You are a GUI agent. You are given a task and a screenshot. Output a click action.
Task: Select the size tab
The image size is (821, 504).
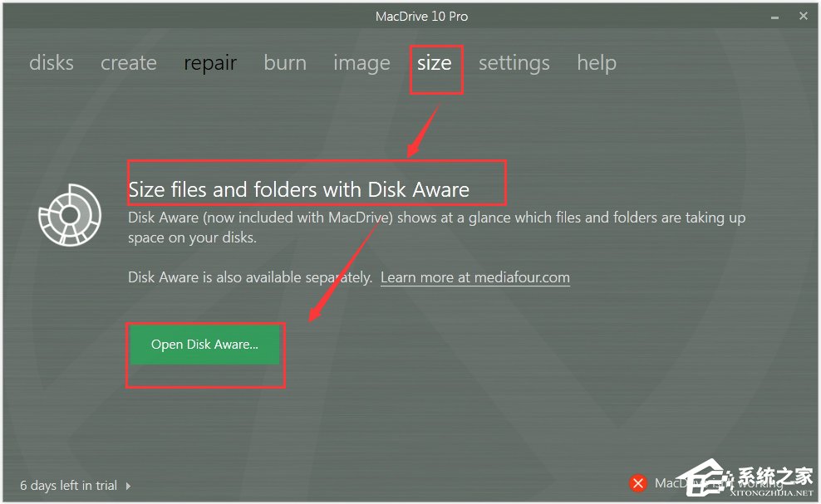(x=434, y=63)
